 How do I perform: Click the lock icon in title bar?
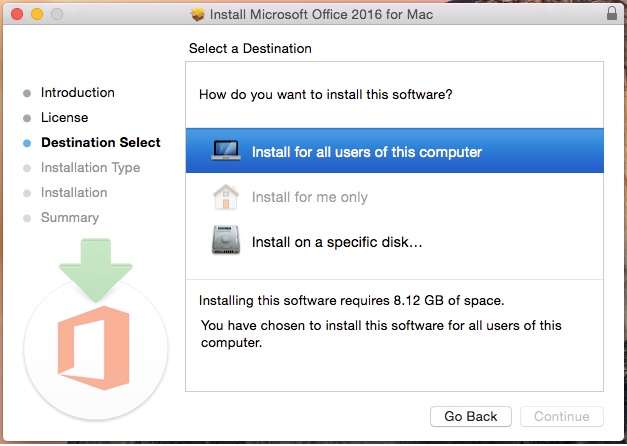(x=612, y=13)
